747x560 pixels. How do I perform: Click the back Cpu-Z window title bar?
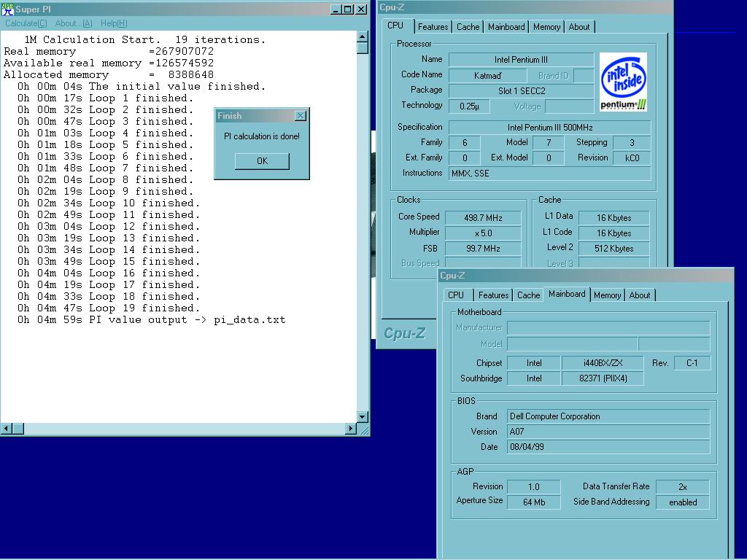pyautogui.click(x=525, y=7)
